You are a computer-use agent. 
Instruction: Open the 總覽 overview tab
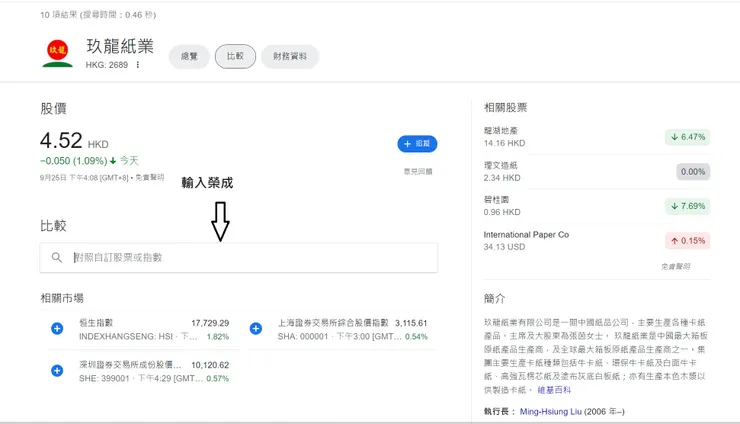pyautogui.click(x=189, y=56)
